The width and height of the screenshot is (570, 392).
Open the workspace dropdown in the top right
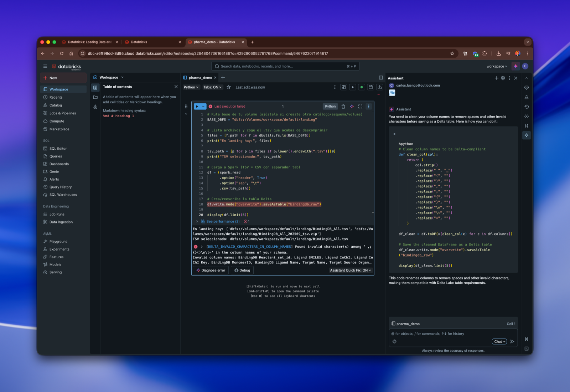tap(496, 66)
